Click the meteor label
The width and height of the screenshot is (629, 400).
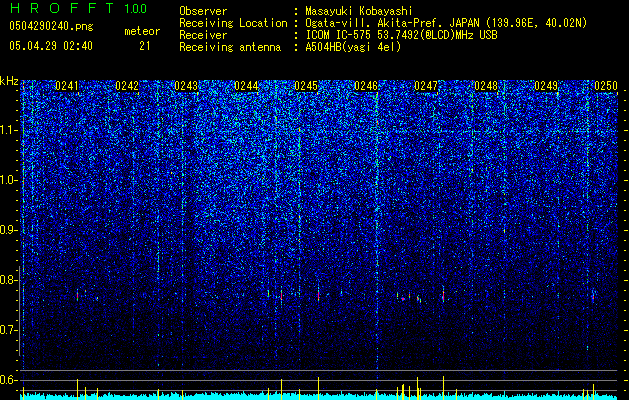coord(142,31)
